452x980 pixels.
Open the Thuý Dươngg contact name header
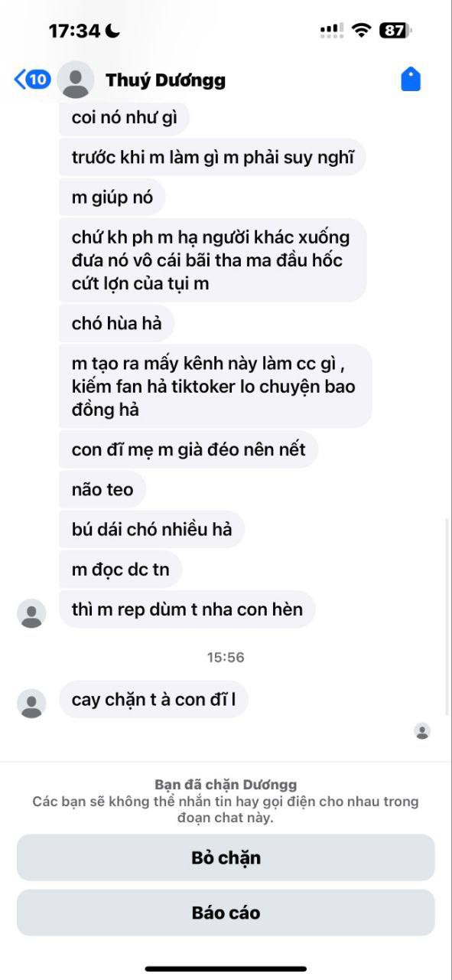(x=165, y=80)
